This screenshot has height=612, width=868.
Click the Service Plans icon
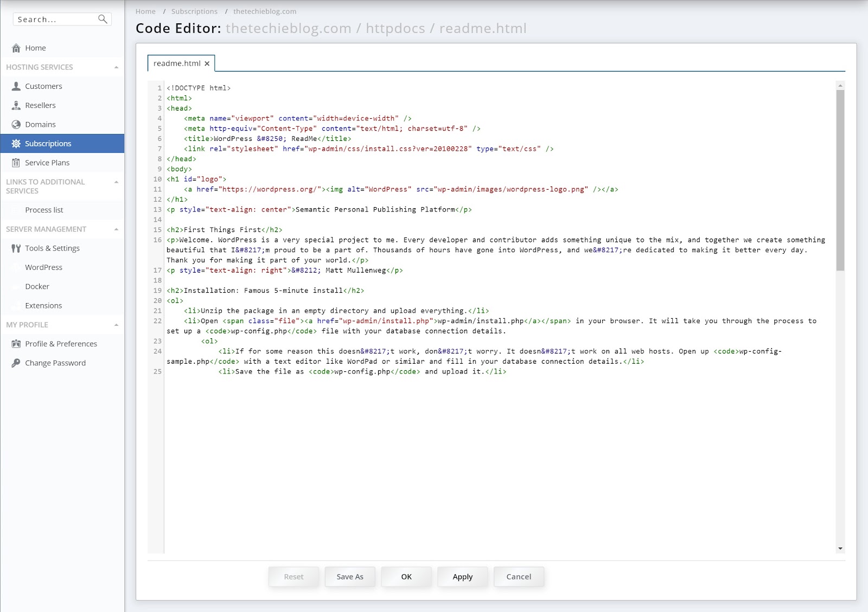(x=16, y=163)
